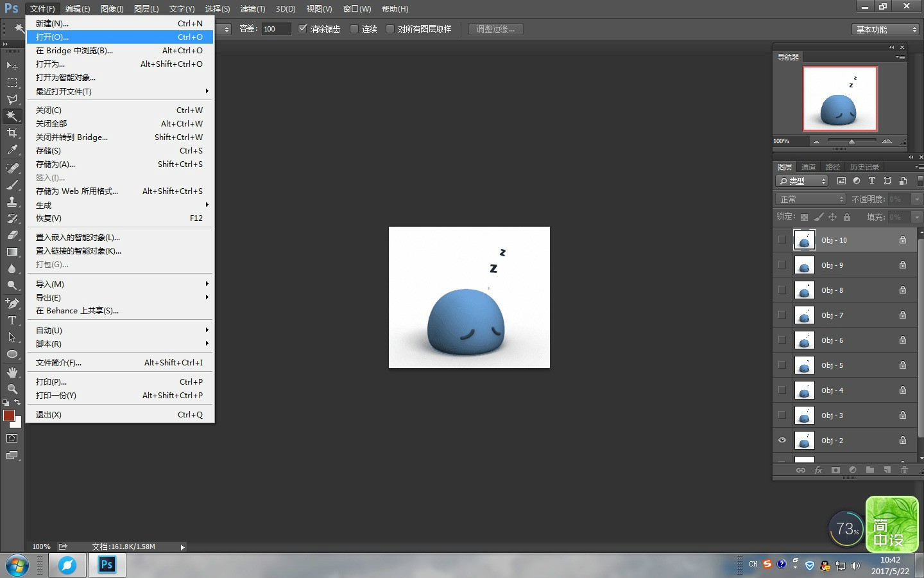This screenshot has height=578, width=924.
Task: Open the 基本功能 workspace dropdown
Action: [x=886, y=30]
